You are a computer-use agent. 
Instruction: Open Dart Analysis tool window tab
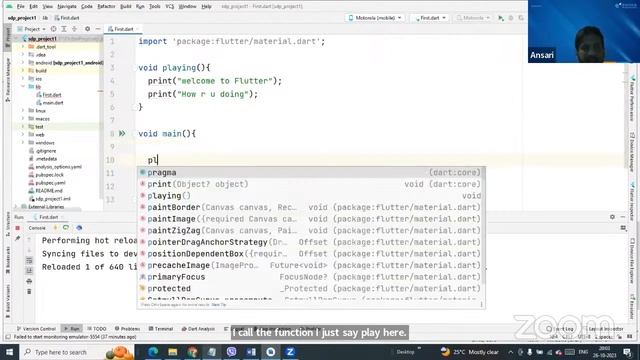coord(198,329)
